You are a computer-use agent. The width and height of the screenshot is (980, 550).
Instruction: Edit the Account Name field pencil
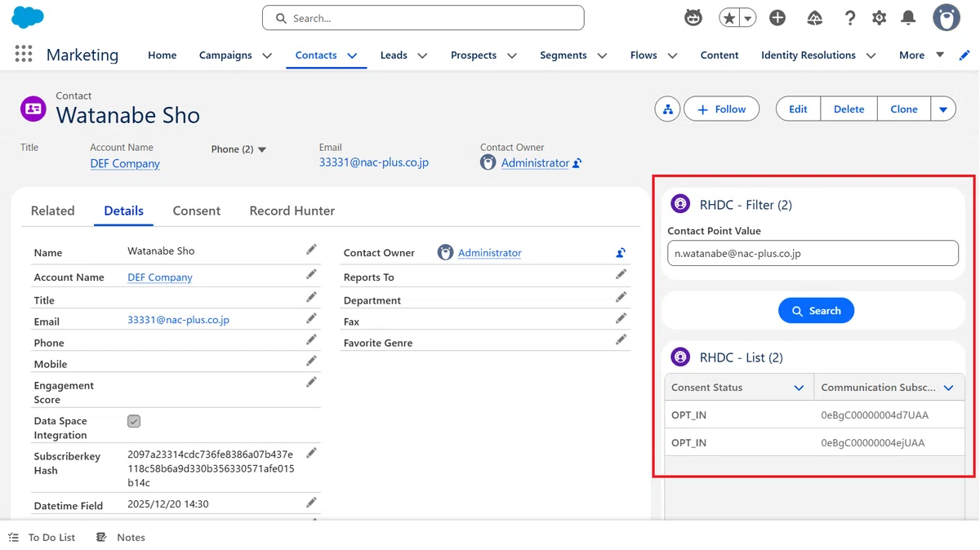311,274
